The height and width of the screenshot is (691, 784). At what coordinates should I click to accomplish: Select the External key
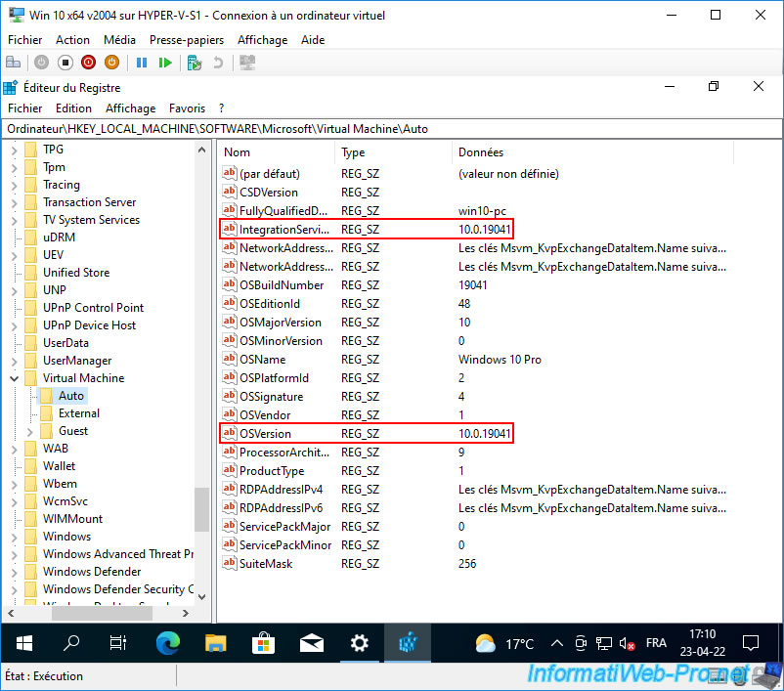pos(78,413)
